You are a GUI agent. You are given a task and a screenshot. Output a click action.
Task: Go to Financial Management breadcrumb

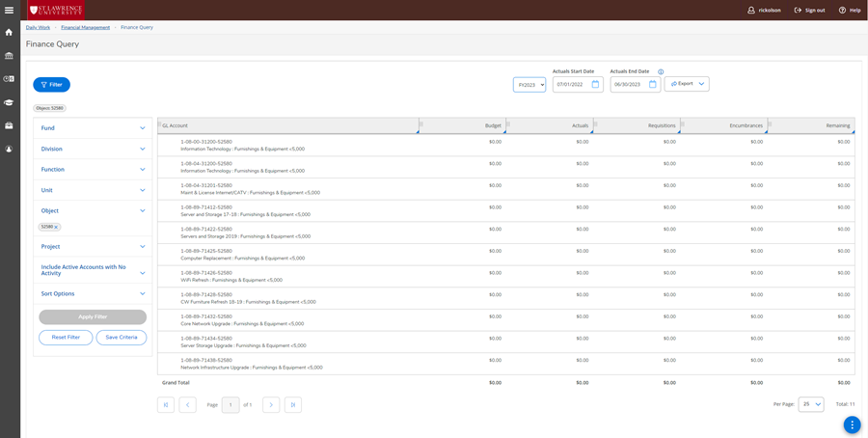tap(85, 28)
